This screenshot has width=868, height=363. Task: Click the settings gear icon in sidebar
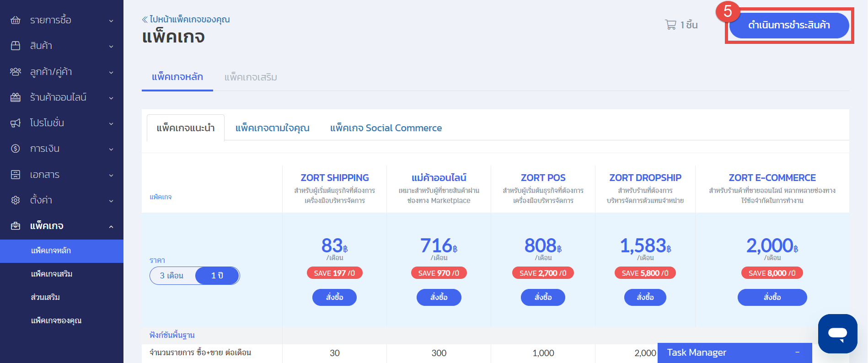pos(16,200)
